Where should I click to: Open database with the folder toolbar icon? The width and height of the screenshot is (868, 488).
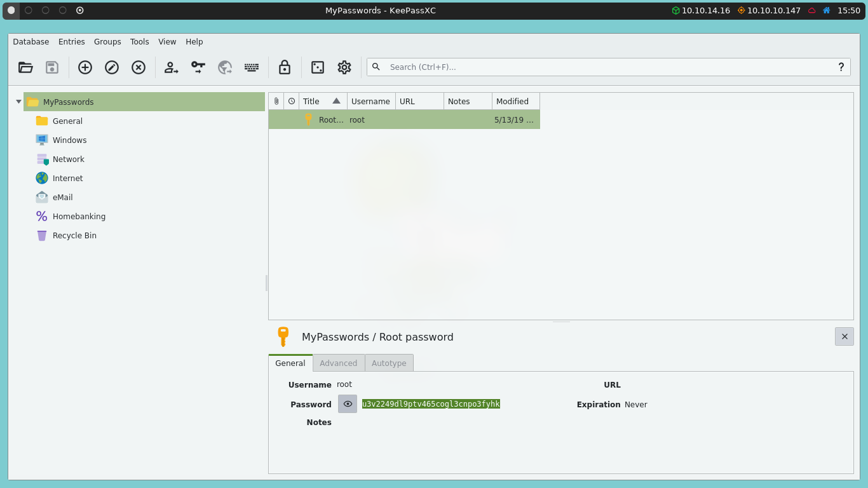click(25, 67)
